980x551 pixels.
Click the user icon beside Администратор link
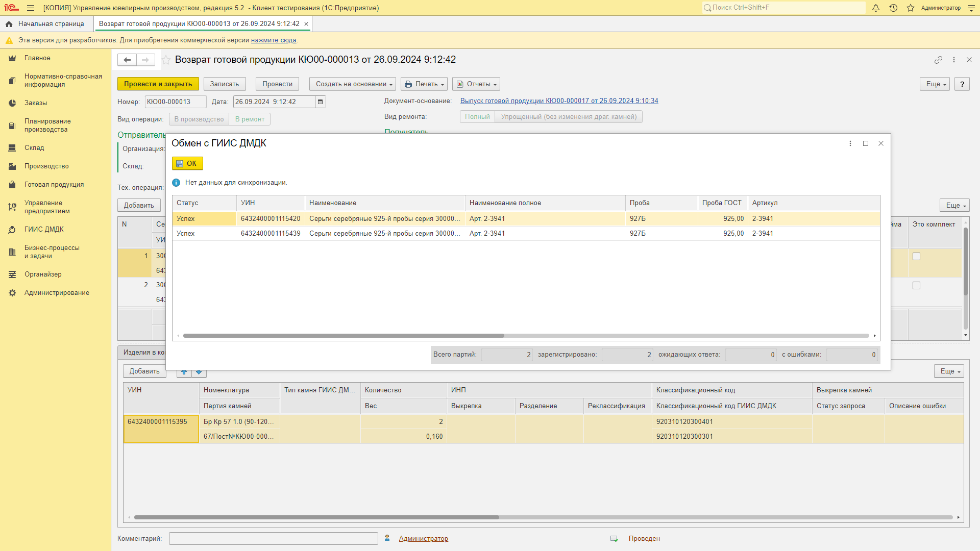click(387, 538)
